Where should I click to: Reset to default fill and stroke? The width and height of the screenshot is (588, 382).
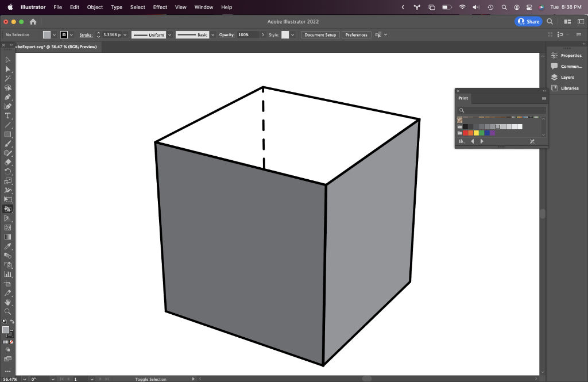[5, 322]
